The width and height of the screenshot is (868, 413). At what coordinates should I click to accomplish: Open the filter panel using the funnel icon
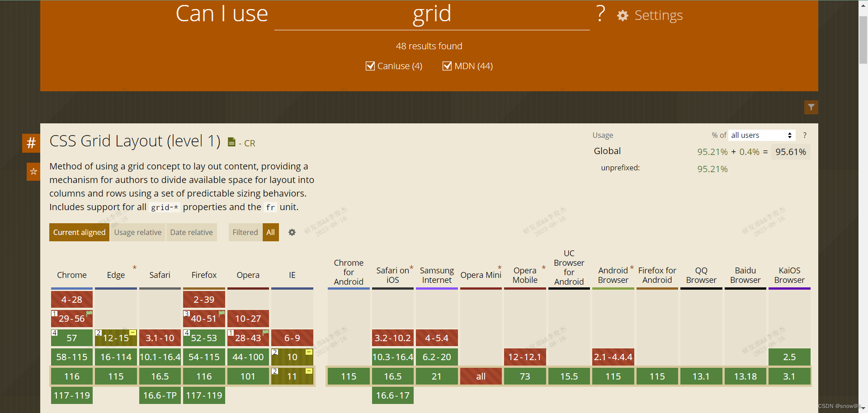coord(811,107)
